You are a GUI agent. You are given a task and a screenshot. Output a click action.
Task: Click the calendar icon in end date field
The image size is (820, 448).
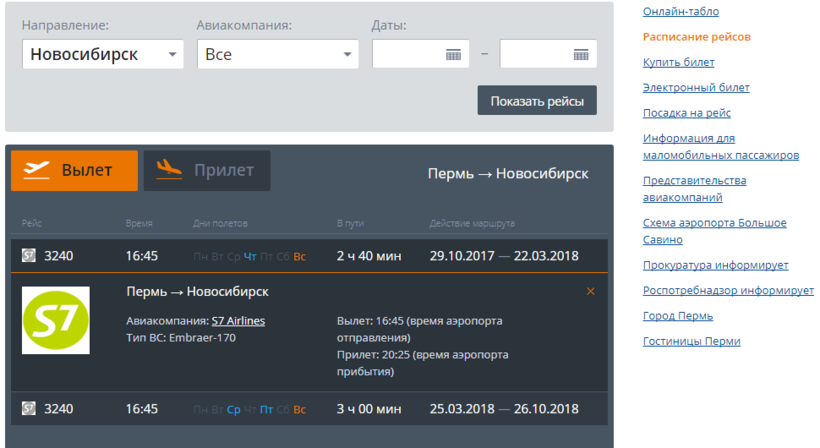(x=581, y=54)
